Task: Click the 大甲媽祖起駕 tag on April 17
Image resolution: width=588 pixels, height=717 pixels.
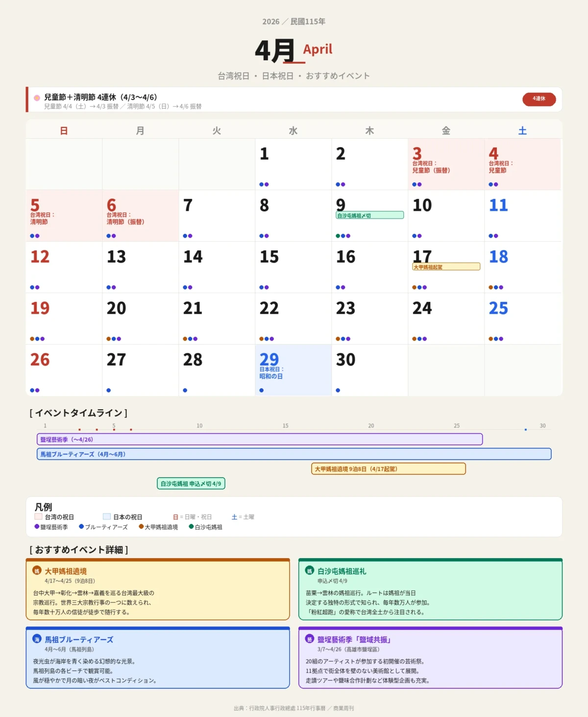Action: click(x=446, y=267)
